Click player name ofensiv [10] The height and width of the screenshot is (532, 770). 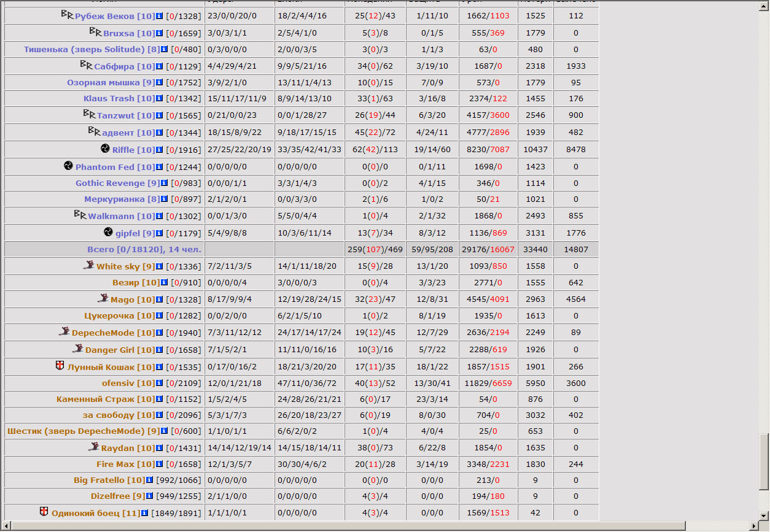click(x=128, y=383)
